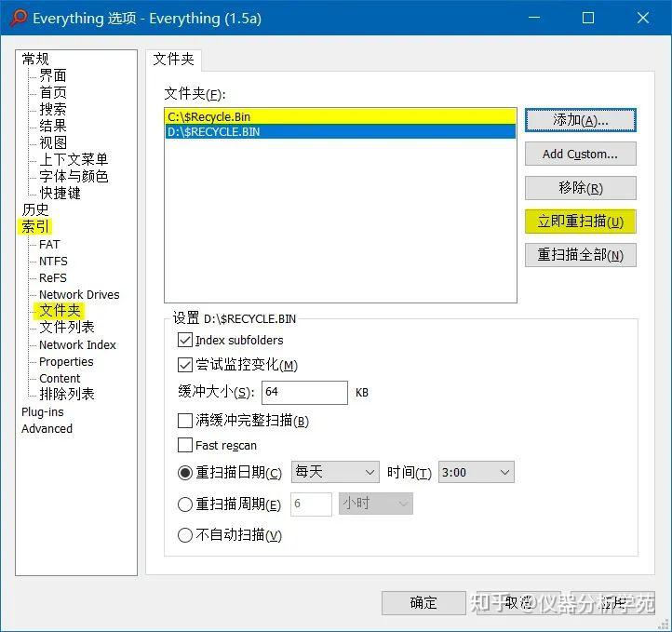The image size is (672, 632).
Task: Click 移除(R) to remove the folder
Action: (580, 188)
